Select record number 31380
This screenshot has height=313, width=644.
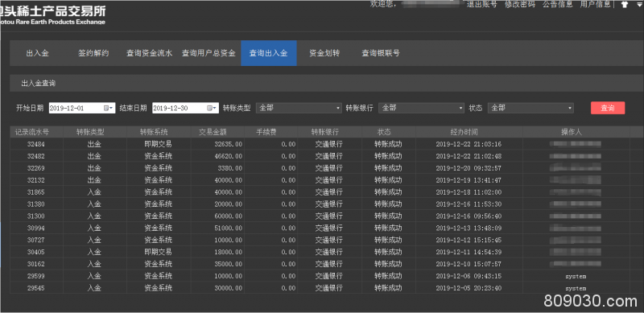click(36, 204)
